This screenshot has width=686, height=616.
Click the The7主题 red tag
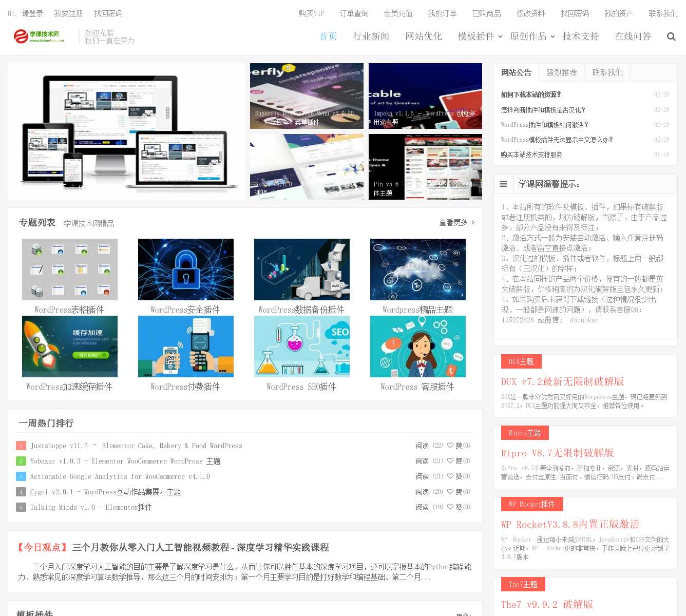tap(523, 584)
